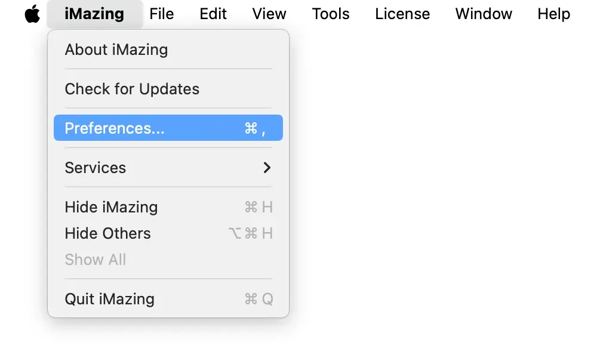The width and height of the screenshot is (603, 364).
Task: Open the Window menu
Action: click(x=484, y=14)
